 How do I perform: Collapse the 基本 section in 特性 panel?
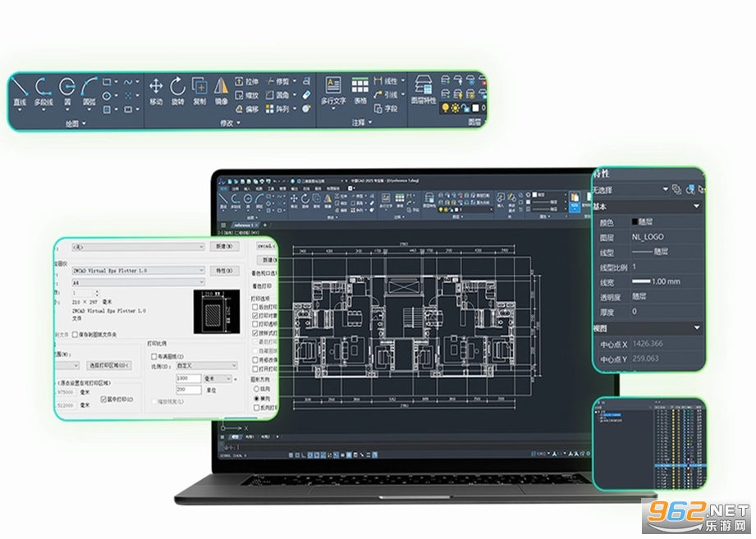coord(696,206)
